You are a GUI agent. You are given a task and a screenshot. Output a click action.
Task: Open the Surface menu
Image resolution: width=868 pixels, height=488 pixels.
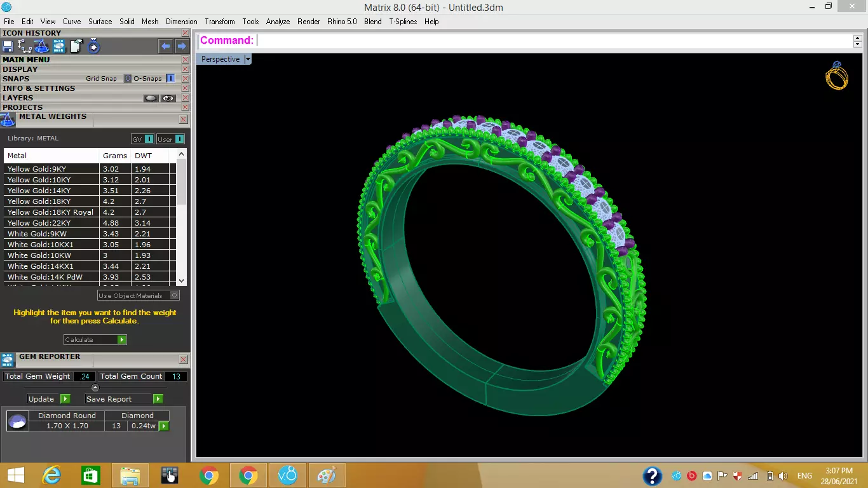click(x=100, y=22)
